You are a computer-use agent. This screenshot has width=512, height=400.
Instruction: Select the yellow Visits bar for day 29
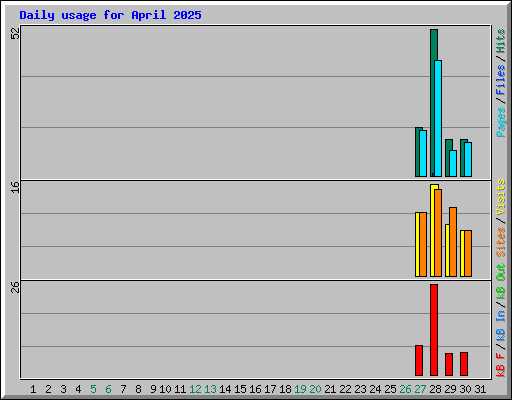[447, 250]
